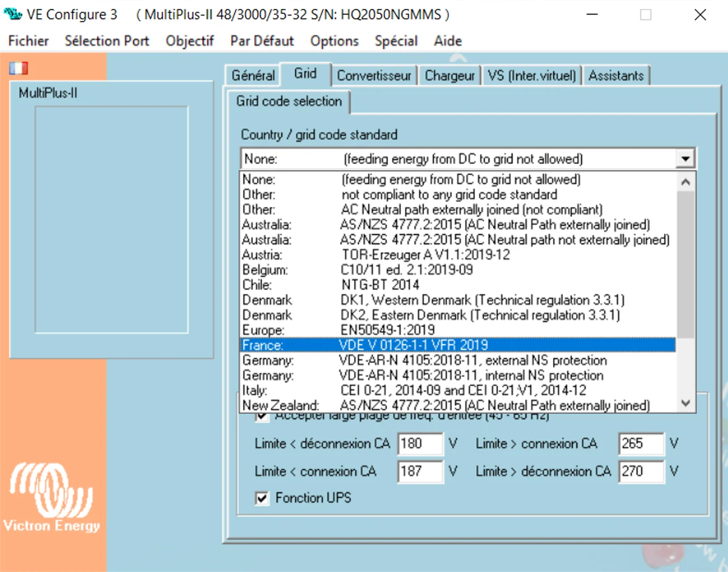Open the Options menu
The image size is (728, 572).
click(x=334, y=41)
